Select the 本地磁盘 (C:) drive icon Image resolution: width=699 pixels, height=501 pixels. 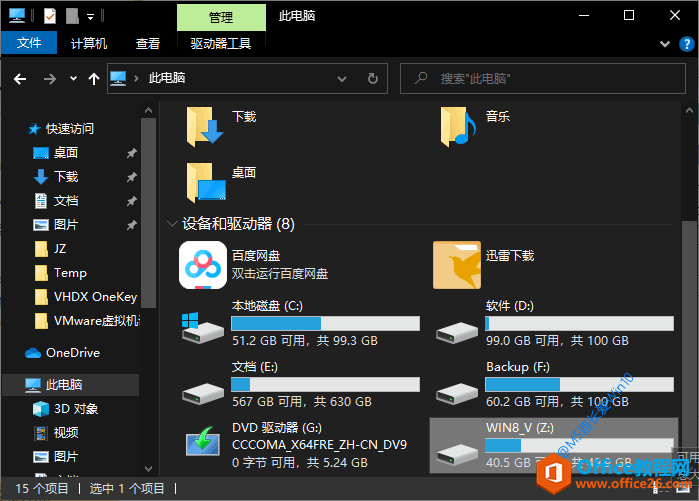[202, 328]
